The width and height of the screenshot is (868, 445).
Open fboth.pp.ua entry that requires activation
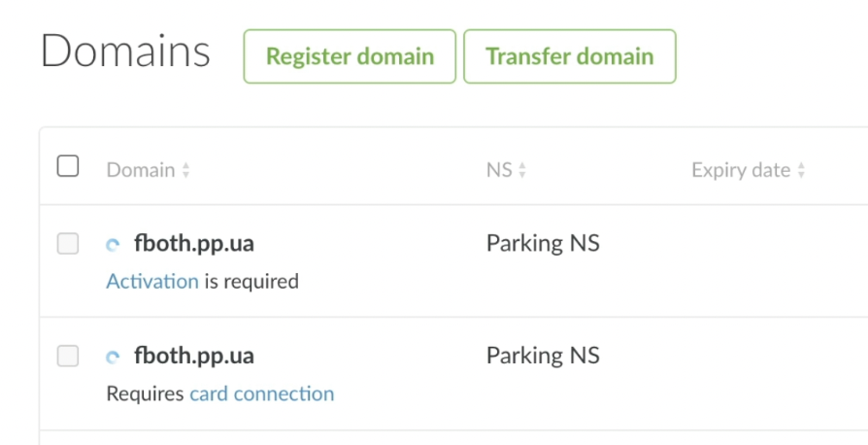click(x=194, y=244)
